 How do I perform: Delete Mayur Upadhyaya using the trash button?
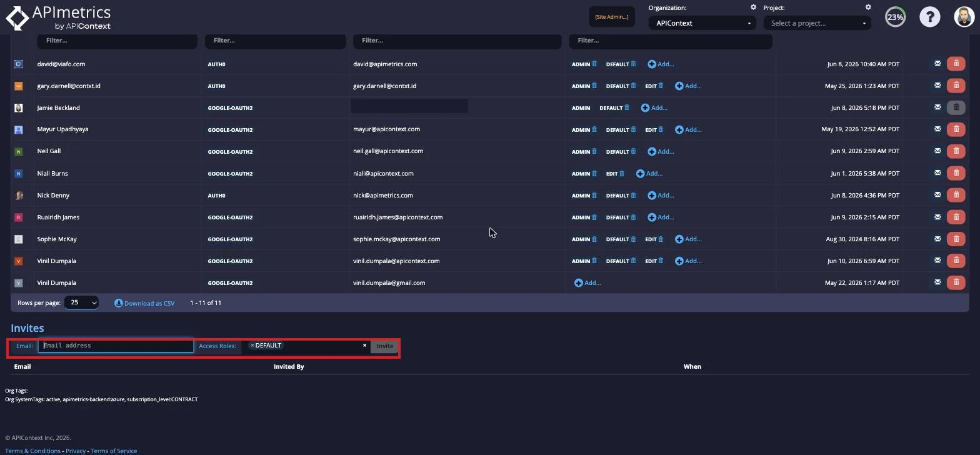(x=956, y=129)
